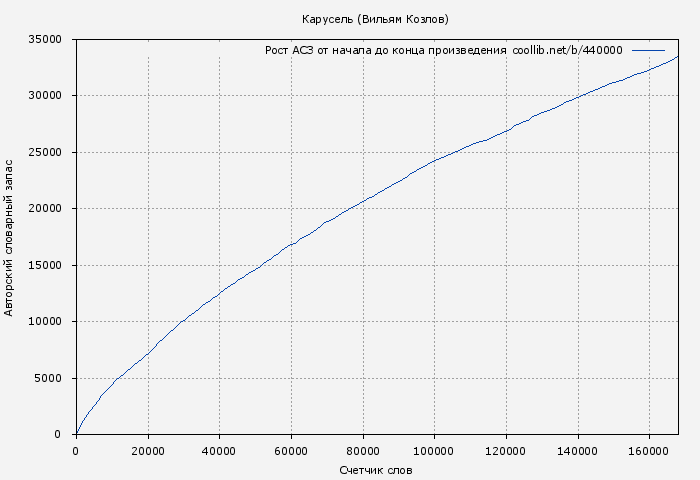The width and height of the screenshot is (700, 480).
Task: Click the 35000 tick on the Y-axis
Action: (x=46, y=39)
